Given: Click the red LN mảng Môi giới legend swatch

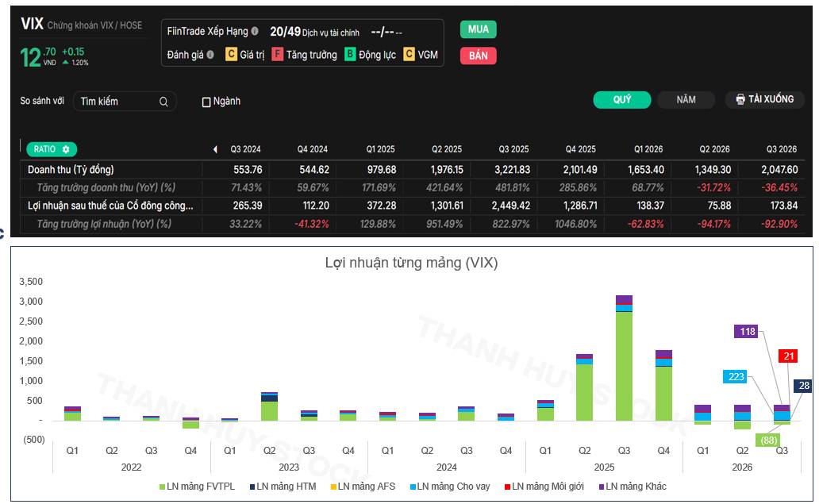Looking at the screenshot, I should (x=507, y=487).
